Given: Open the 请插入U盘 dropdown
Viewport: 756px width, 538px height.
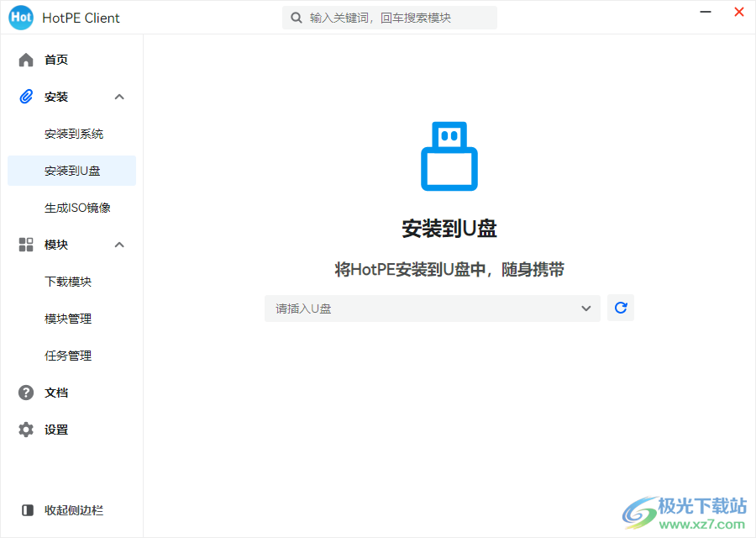Looking at the screenshot, I should tap(432, 308).
